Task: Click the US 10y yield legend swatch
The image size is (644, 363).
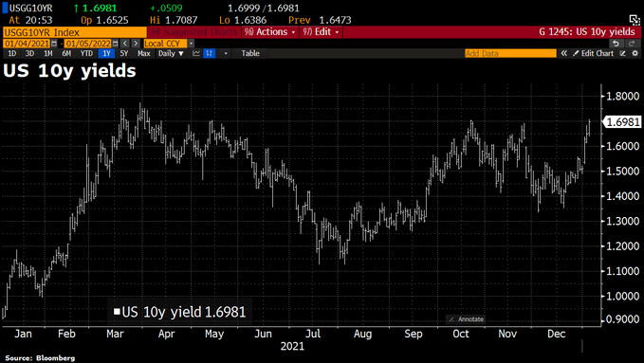Action: [x=117, y=312]
